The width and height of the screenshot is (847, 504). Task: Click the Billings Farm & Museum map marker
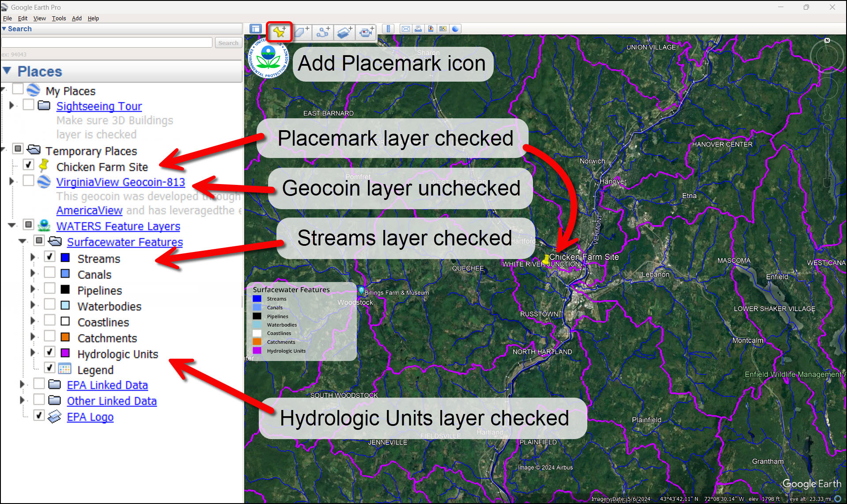(361, 291)
